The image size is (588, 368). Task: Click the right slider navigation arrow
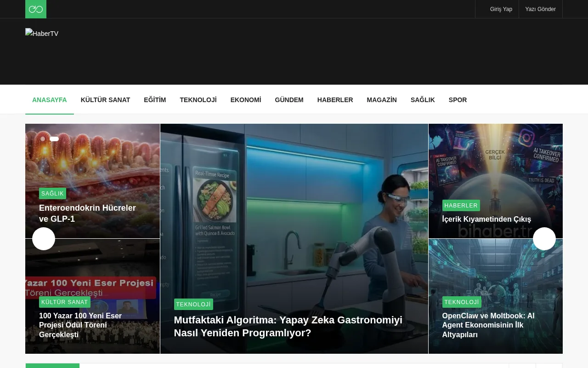tap(544, 239)
